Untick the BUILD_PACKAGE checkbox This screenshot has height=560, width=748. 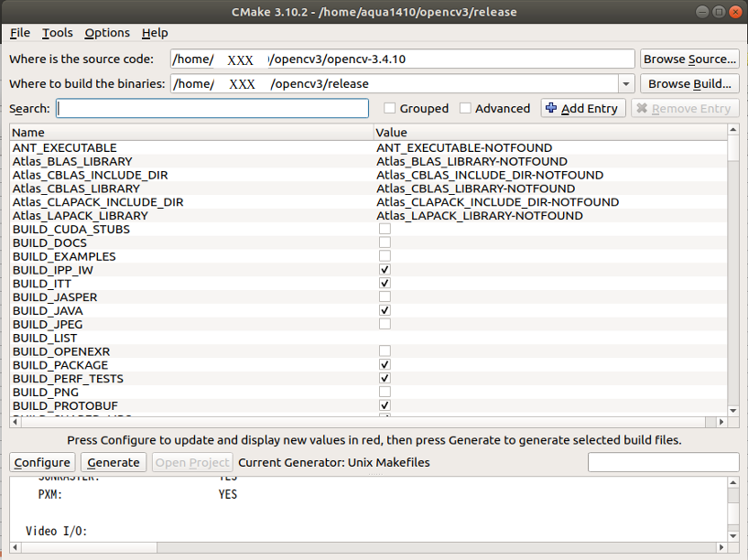[385, 365]
